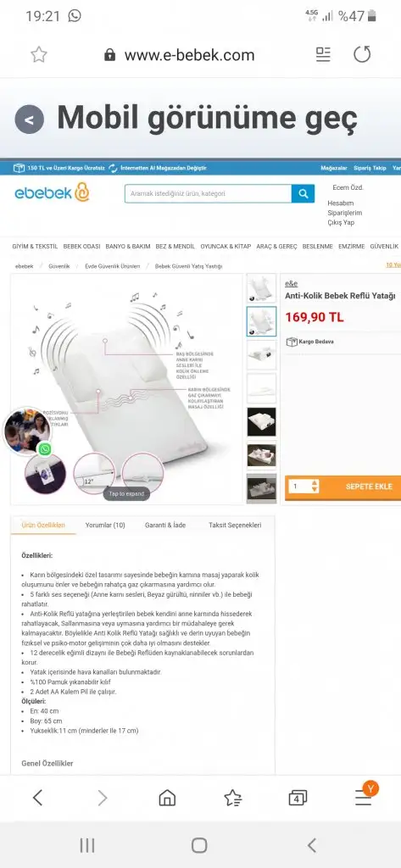Open Garanti & İade tab
This screenshot has height=868, width=401.
click(x=165, y=525)
